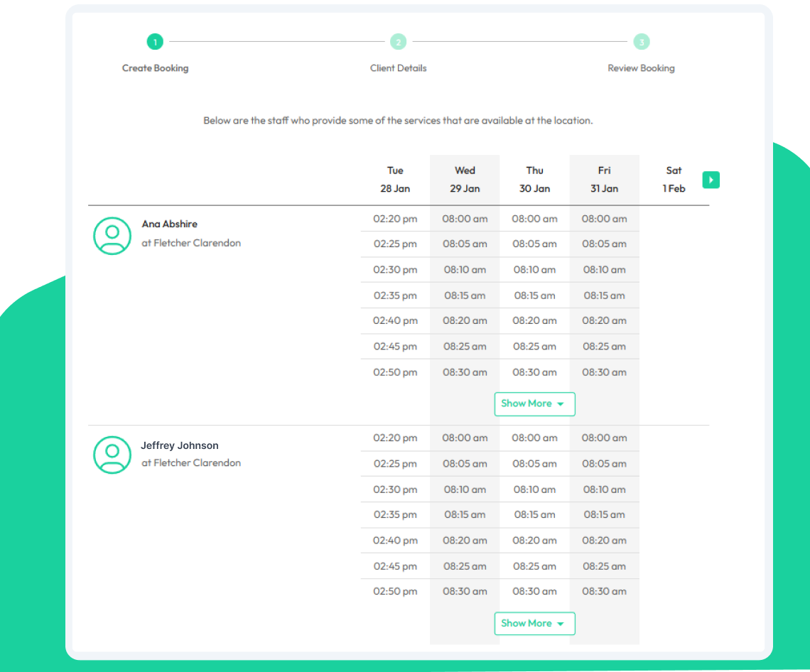This screenshot has width=810, height=672.
Task: Book Jeffrey Johnson Thursday 08:10 am
Action: (534, 489)
